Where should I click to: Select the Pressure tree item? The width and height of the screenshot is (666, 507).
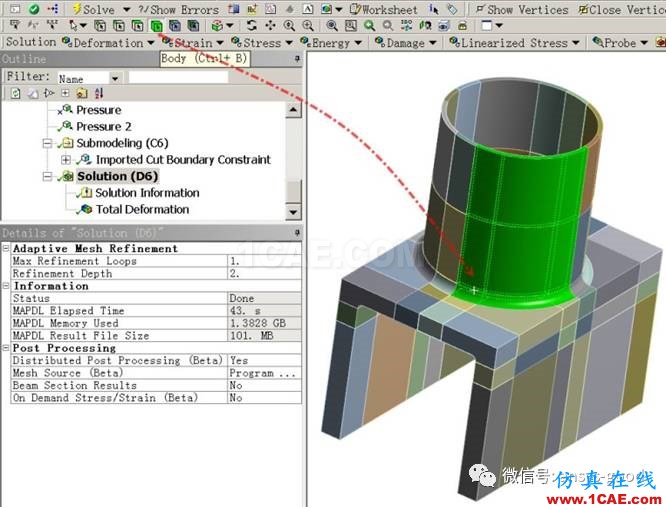(x=98, y=110)
